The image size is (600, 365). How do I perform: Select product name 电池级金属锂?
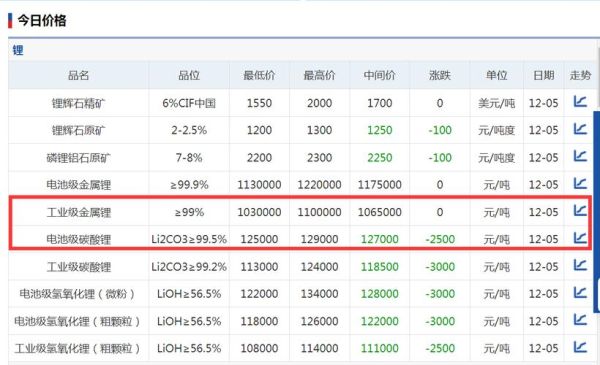pos(78,185)
